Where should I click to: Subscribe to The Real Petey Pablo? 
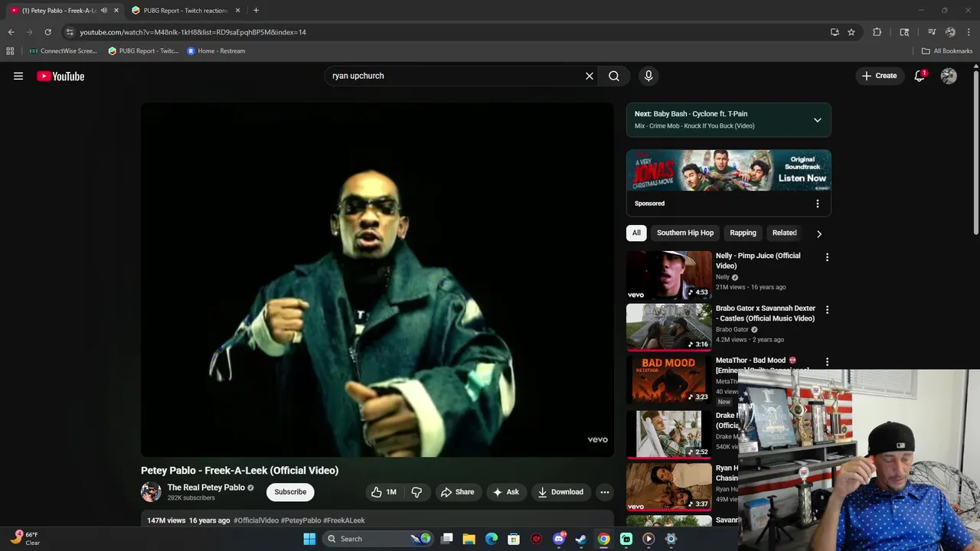click(290, 492)
